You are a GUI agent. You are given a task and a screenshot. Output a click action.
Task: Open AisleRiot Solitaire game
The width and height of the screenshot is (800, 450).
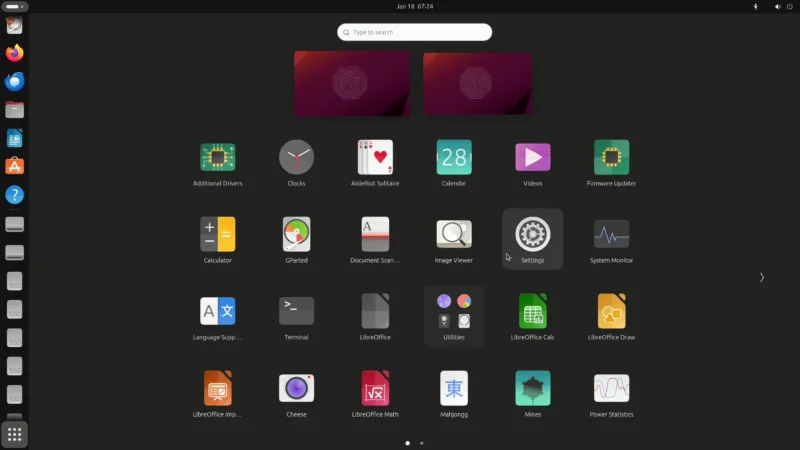click(375, 158)
